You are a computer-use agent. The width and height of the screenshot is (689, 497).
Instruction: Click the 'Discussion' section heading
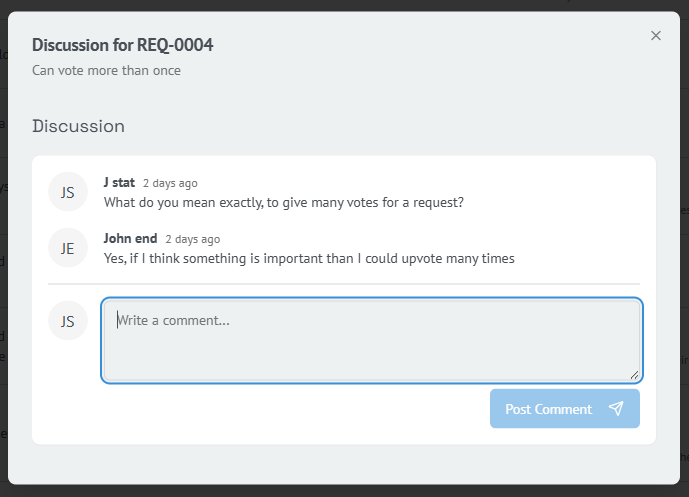78,126
